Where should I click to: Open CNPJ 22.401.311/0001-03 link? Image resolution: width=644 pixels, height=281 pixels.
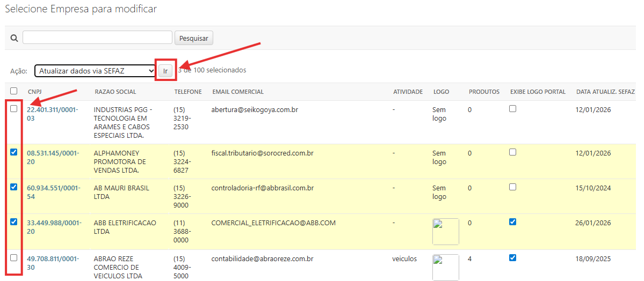(52, 114)
